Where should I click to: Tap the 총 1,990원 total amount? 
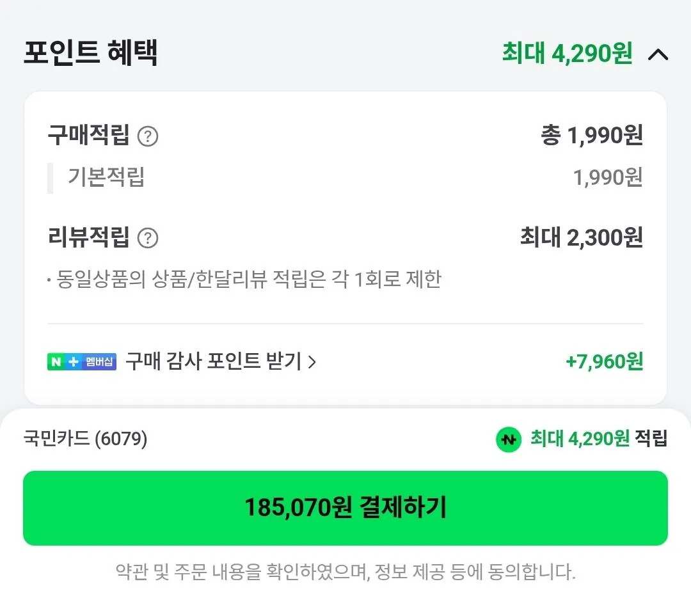591,136
